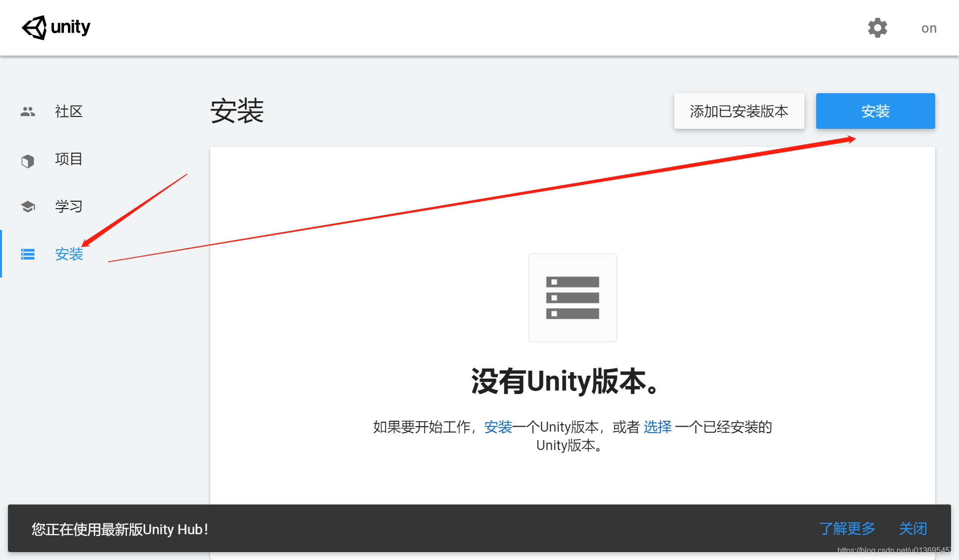Click the empty installs placeholder icon
This screenshot has height=560, width=959.
[x=573, y=298]
